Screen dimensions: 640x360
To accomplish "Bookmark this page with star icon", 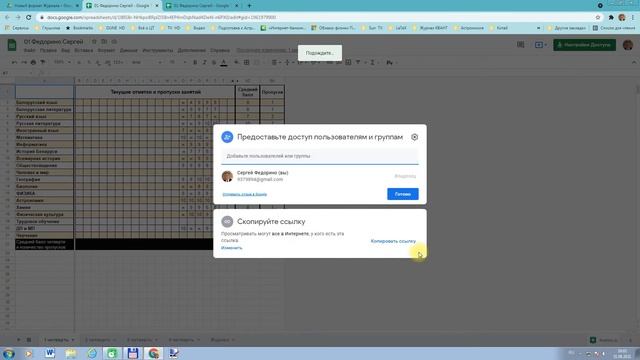I will 598,17.
